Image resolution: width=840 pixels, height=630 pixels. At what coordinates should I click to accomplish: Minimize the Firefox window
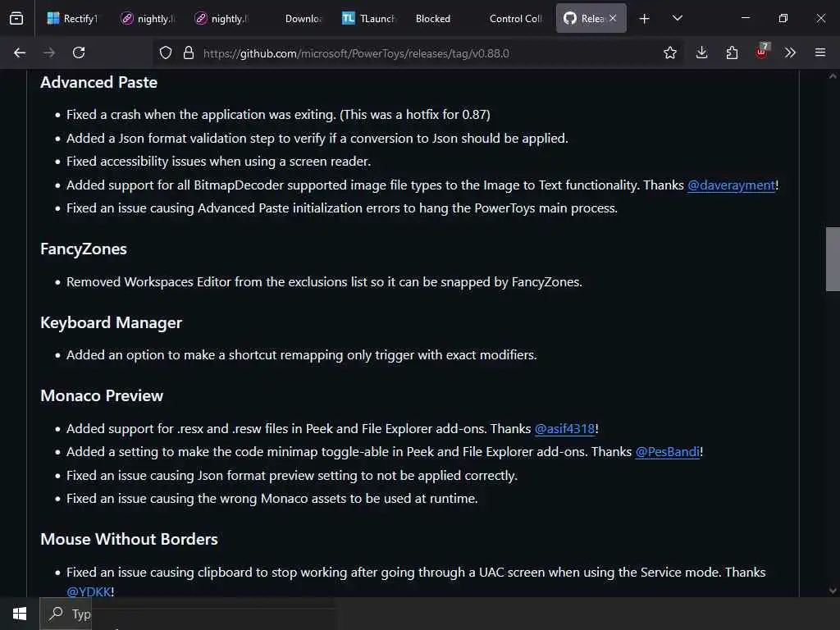point(745,18)
